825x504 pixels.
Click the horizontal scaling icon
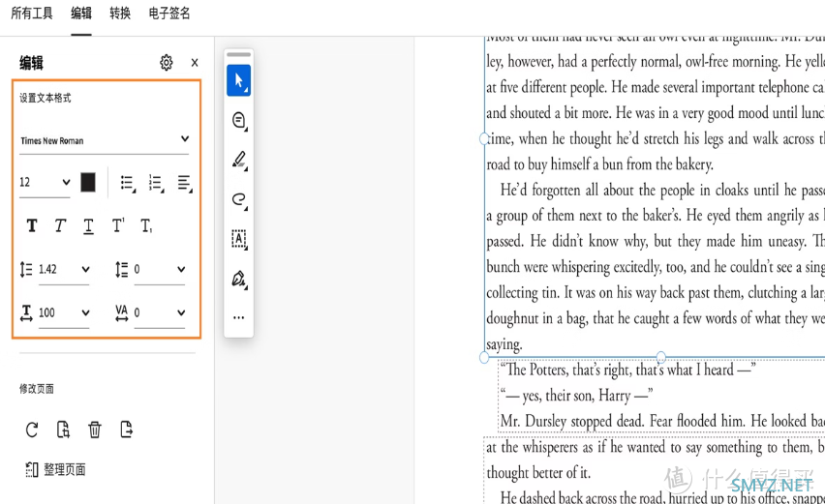pos(26,312)
